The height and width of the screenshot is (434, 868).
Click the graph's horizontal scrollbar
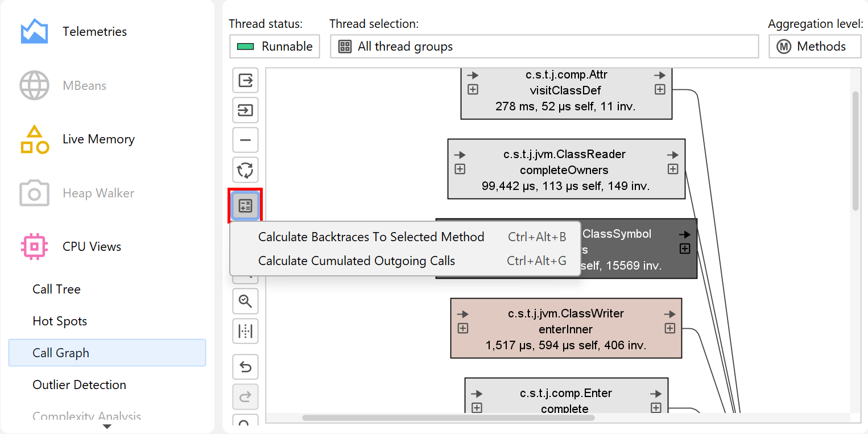click(448, 418)
